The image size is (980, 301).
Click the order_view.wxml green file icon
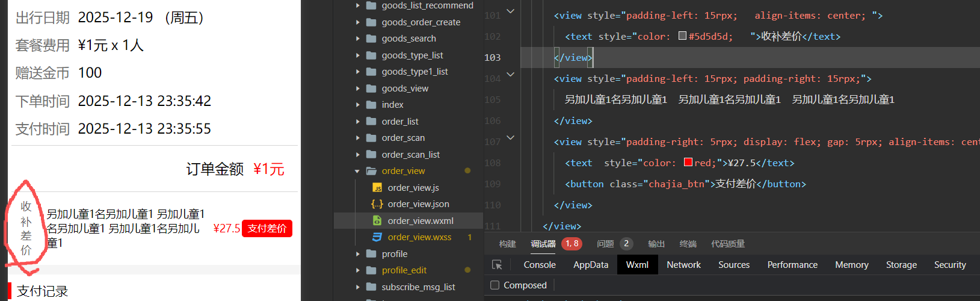[x=377, y=221]
